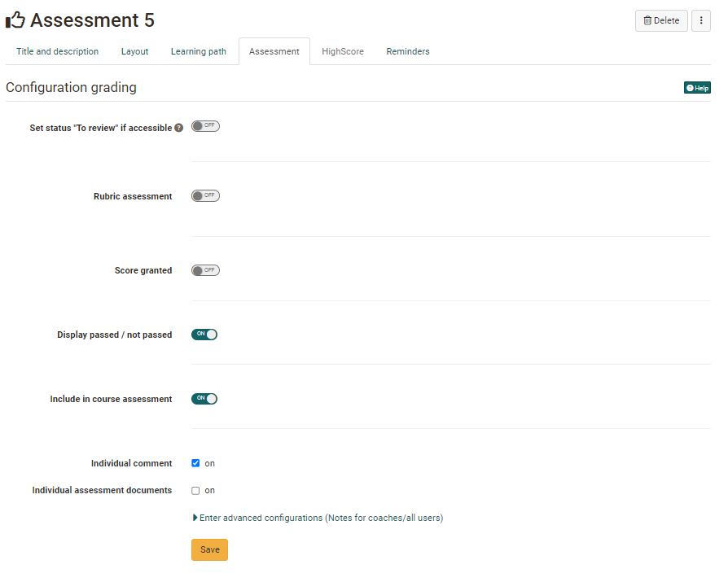Screen dimensions: 728x582
Task: Go to the Learning path tab
Action: click(x=199, y=51)
